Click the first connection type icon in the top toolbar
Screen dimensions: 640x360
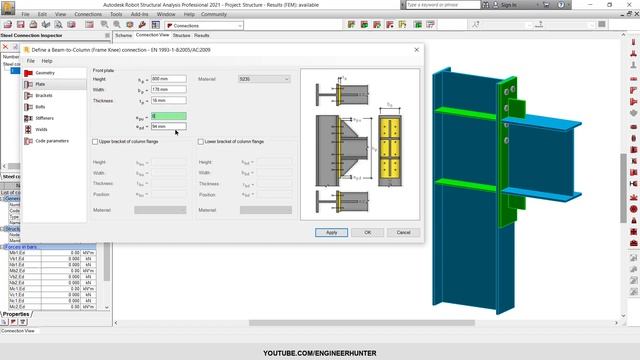(351, 25)
